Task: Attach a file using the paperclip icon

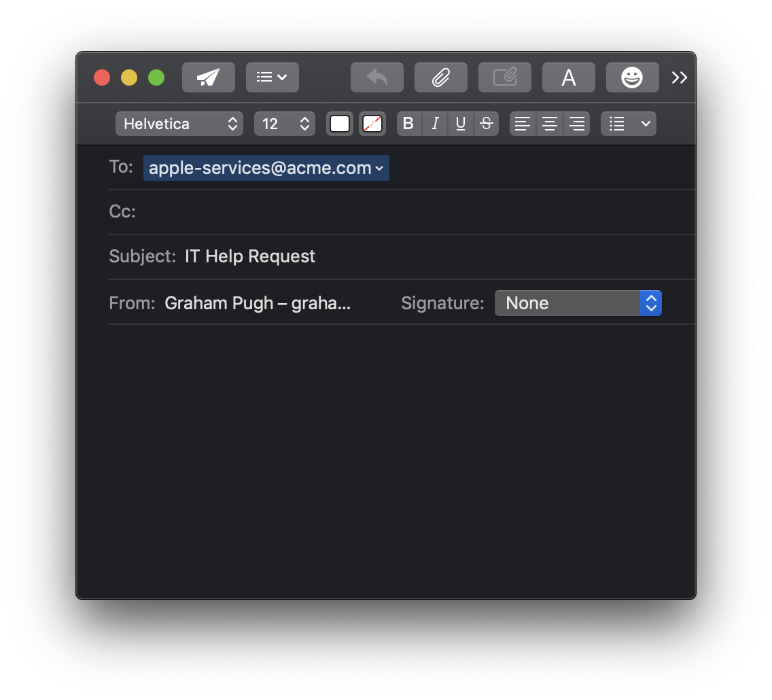Action: tap(440, 77)
